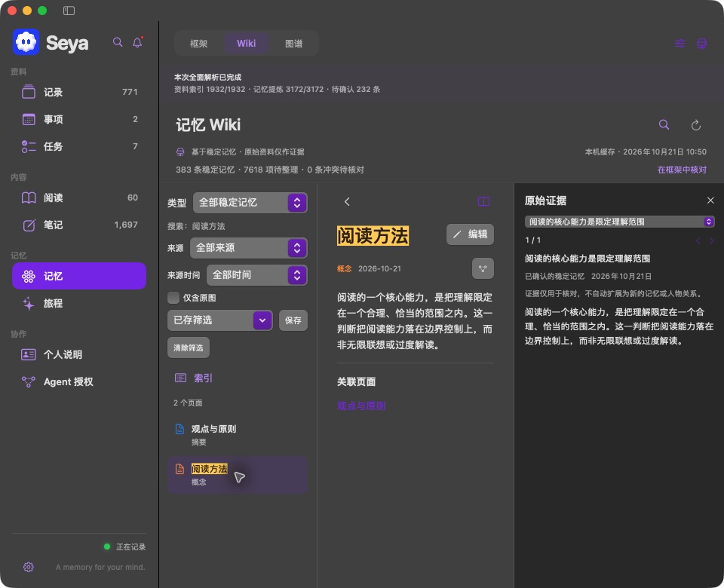Open 记录 in the sidebar
724x588 pixels.
79,92
